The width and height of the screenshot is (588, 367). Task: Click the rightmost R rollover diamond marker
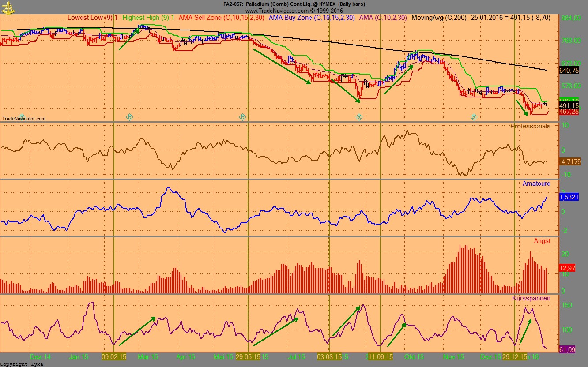(474, 117)
